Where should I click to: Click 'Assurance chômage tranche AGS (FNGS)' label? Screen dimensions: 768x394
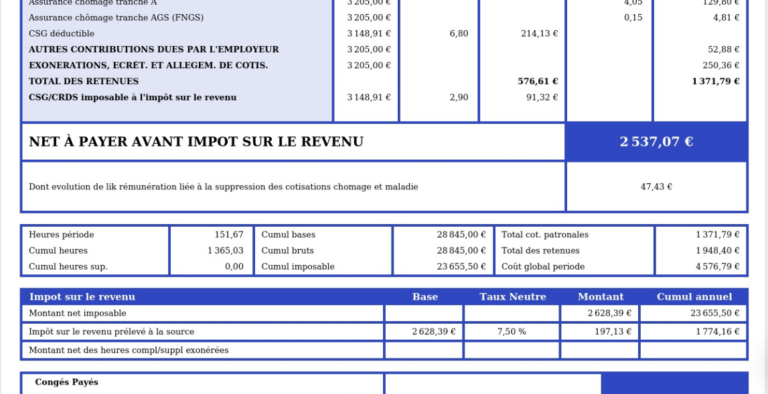pyautogui.click(x=116, y=18)
